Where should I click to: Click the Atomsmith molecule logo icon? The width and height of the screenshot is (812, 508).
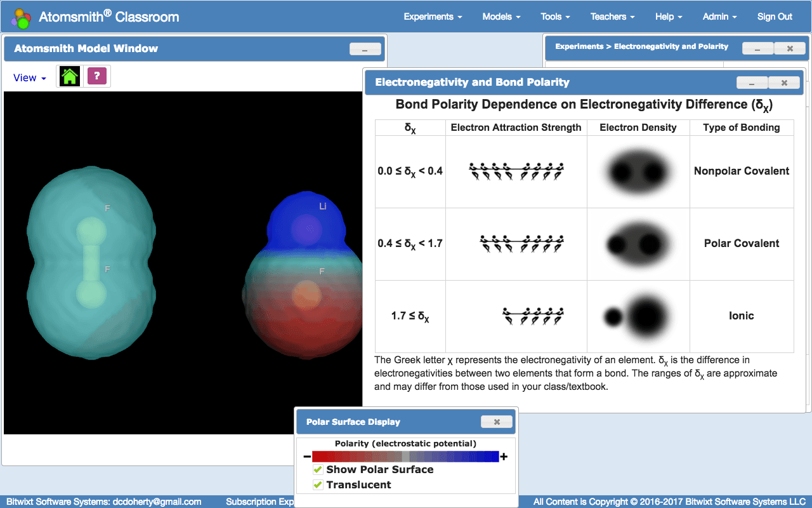22,18
